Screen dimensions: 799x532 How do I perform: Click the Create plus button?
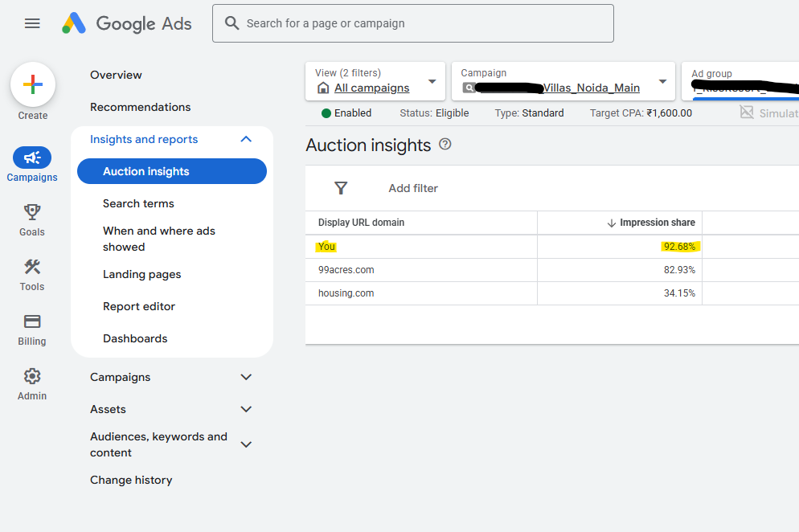(x=33, y=84)
